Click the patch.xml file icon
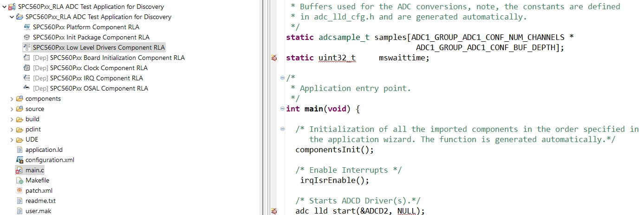Viewport: 644px width, 215px height. click(20, 190)
